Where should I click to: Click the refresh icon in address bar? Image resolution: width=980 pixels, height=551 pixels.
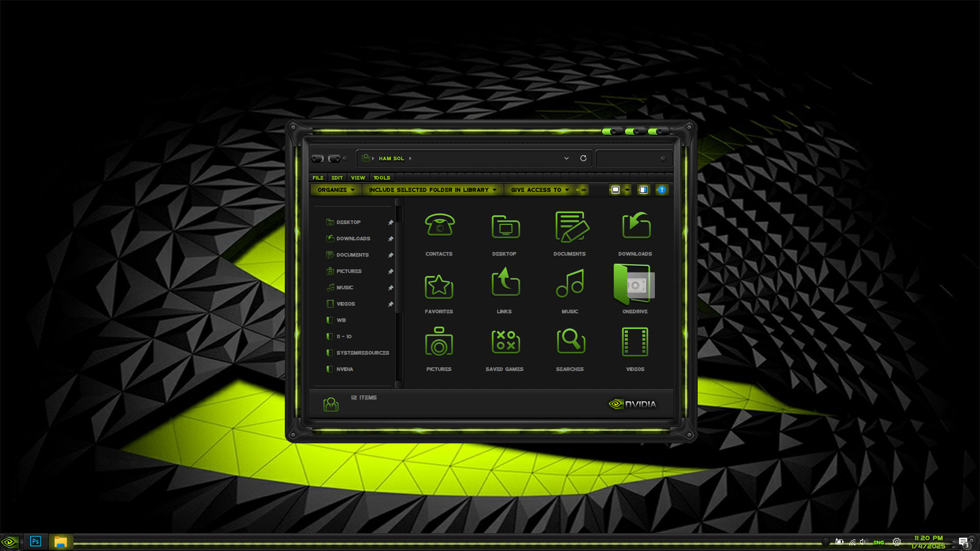[x=583, y=158]
